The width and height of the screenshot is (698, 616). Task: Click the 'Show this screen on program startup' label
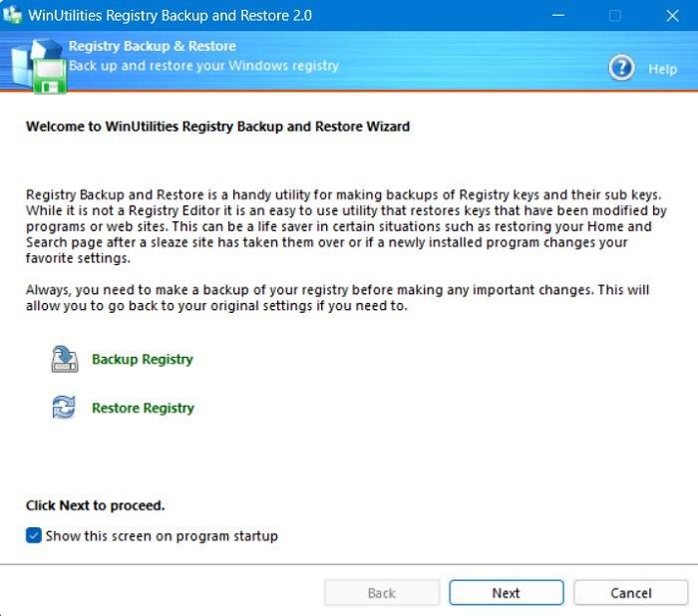tap(162, 536)
